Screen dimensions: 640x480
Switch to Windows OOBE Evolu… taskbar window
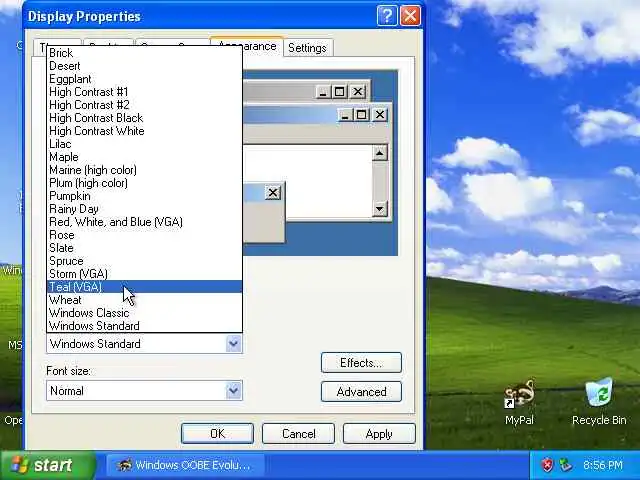coord(185,465)
